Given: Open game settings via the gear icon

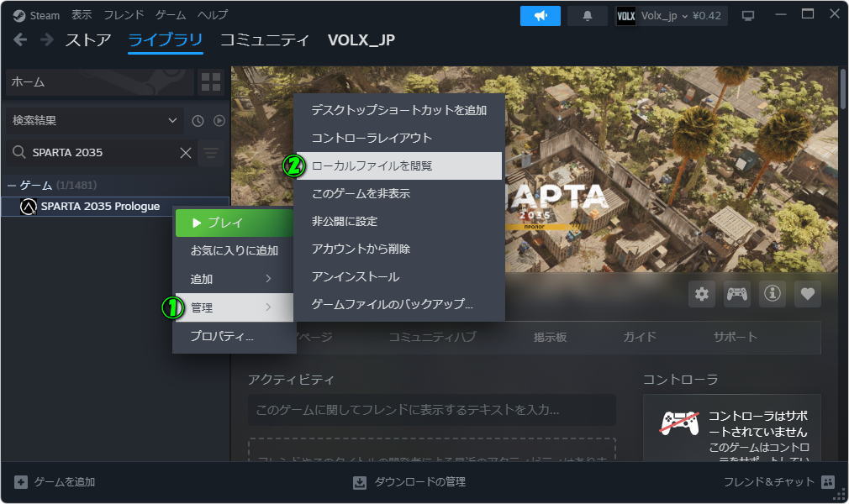Looking at the screenshot, I should pos(701,294).
